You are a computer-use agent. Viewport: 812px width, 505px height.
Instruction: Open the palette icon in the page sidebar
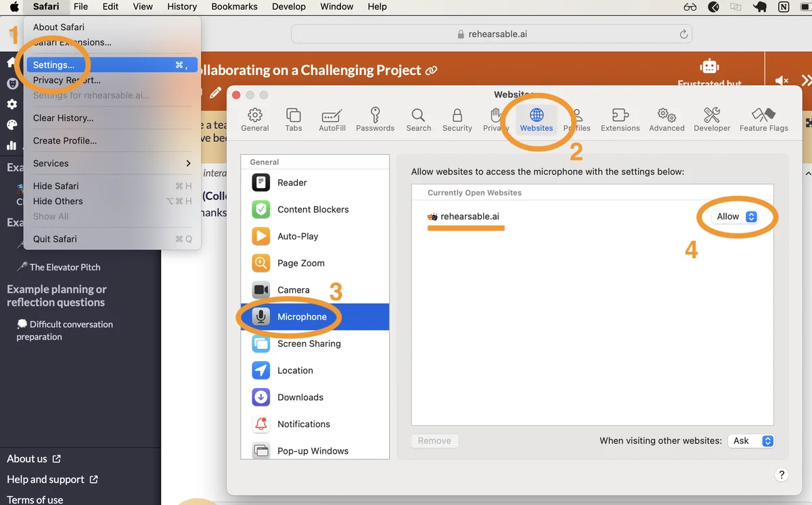tap(12, 124)
